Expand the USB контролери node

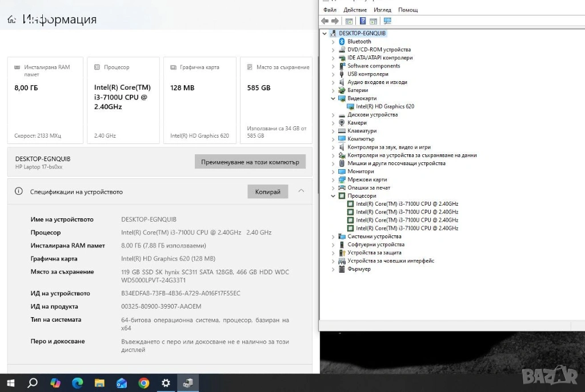(x=333, y=74)
